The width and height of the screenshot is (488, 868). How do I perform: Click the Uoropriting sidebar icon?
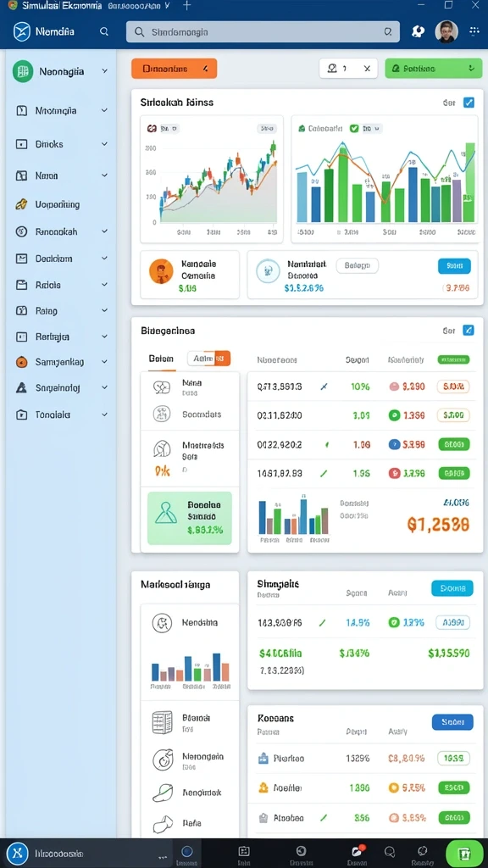(21, 204)
